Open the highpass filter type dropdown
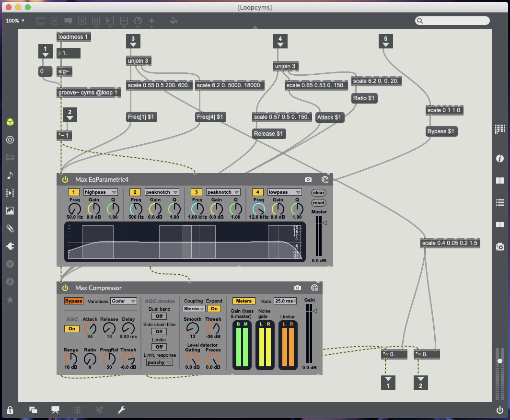 coord(101,192)
